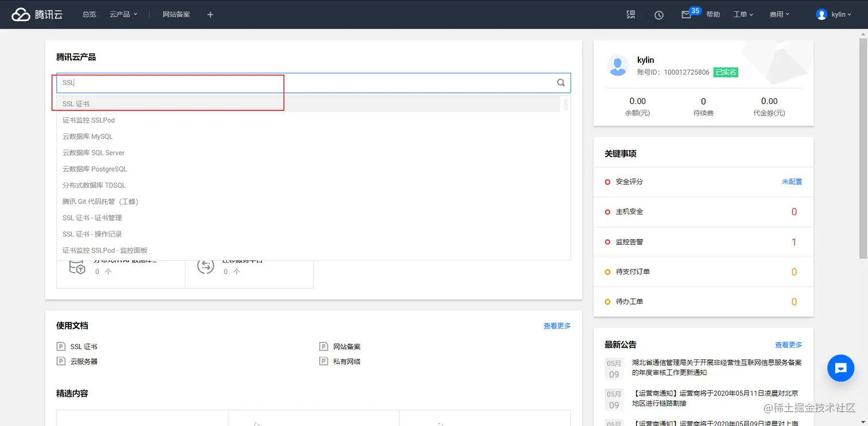This screenshot has height=426, width=868.
Task: Open the message mail icon
Action: [x=686, y=15]
